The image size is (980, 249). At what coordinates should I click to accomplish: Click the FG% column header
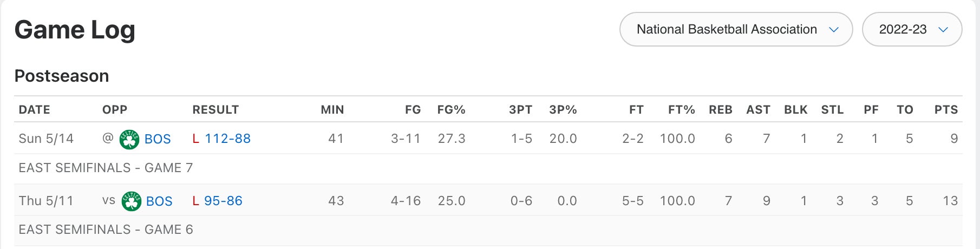click(451, 110)
